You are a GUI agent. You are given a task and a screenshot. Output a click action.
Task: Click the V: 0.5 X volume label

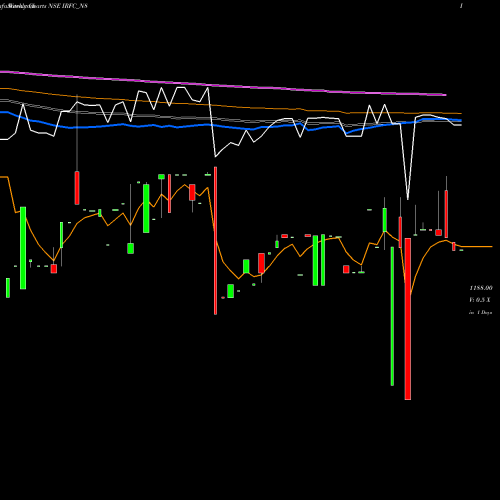(480, 300)
